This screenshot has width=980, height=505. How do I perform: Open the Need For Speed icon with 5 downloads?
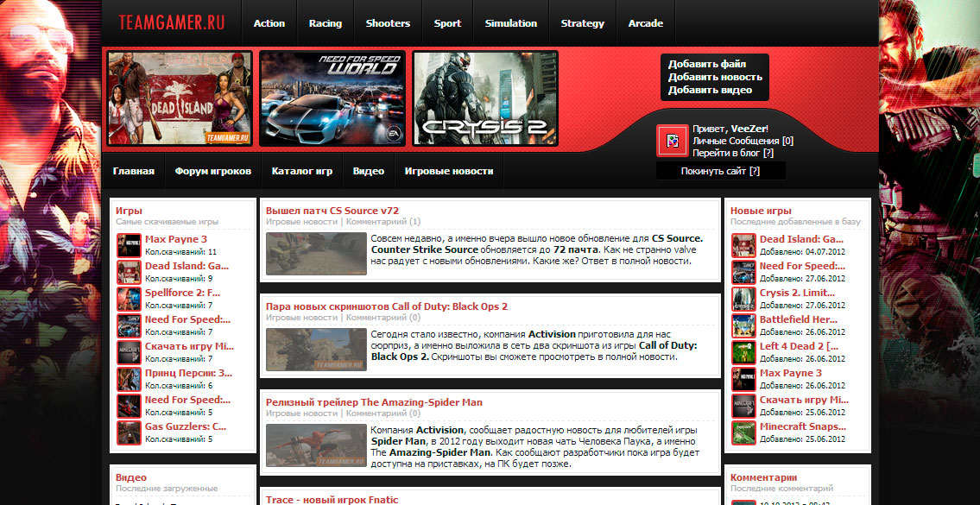click(x=129, y=407)
